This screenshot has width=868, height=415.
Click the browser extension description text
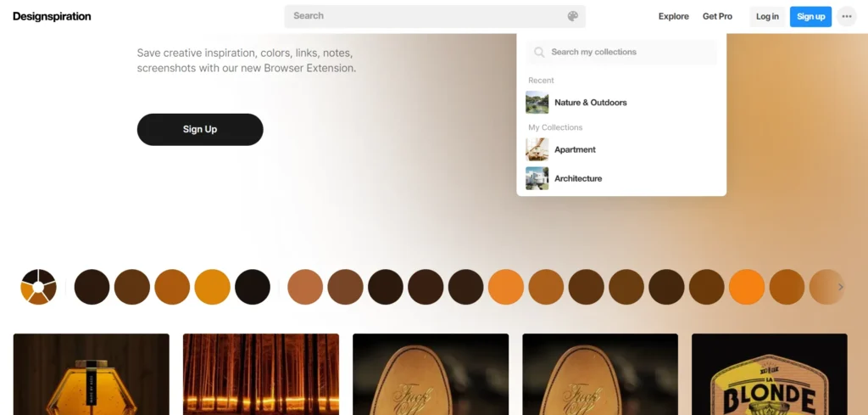pyautogui.click(x=247, y=61)
